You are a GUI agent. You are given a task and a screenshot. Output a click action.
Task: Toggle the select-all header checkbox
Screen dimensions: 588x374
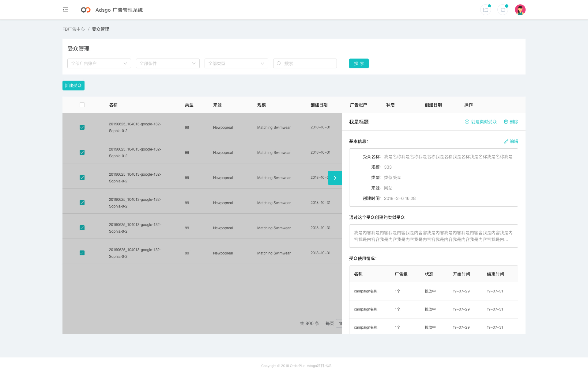82,105
